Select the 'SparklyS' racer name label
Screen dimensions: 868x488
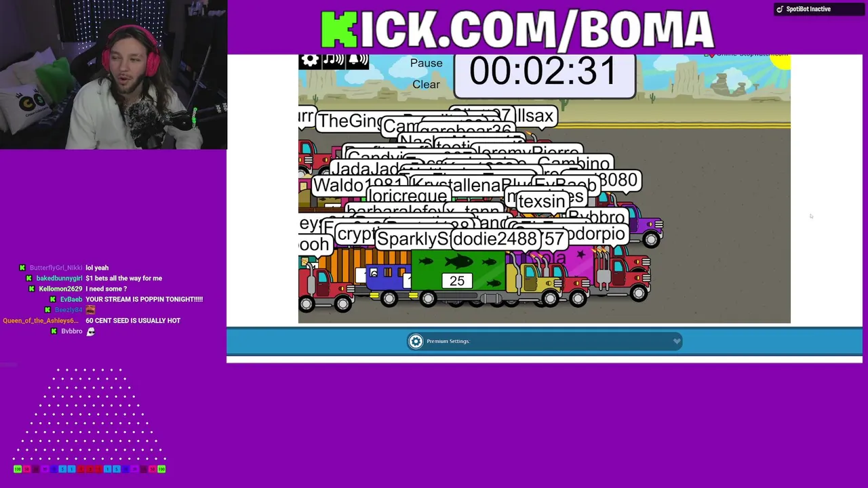[x=412, y=239]
